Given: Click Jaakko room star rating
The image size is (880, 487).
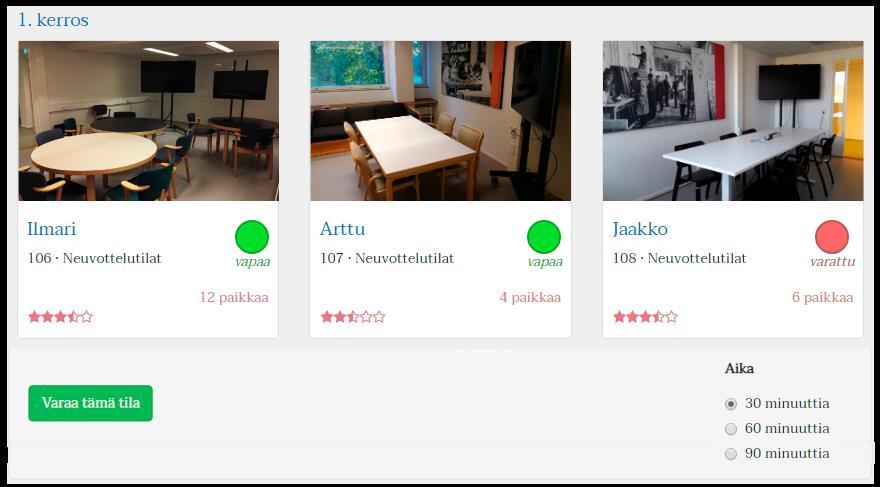Looking at the screenshot, I should point(645,317).
